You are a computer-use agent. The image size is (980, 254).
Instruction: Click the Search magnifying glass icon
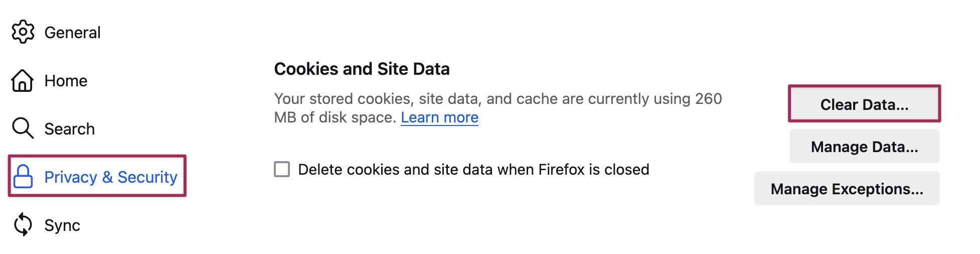(23, 129)
